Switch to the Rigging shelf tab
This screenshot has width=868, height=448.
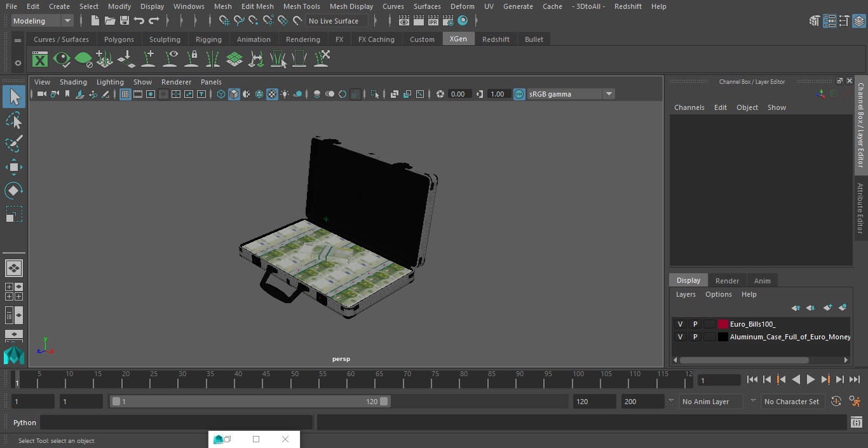pyautogui.click(x=208, y=39)
